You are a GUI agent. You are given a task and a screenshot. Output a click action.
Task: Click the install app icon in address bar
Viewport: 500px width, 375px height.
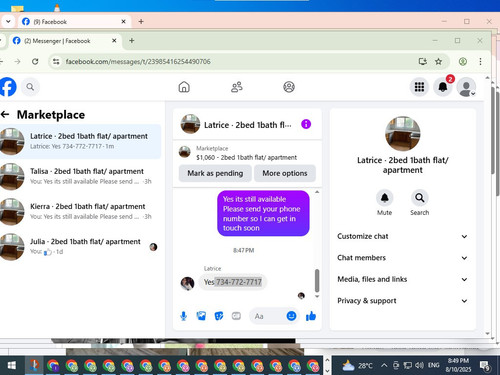[423, 61]
